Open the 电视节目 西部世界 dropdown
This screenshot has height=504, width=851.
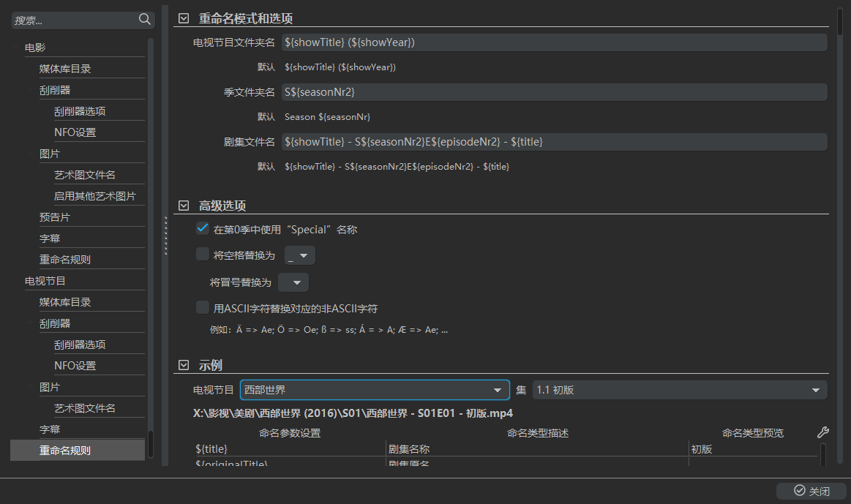pos(375,390)
